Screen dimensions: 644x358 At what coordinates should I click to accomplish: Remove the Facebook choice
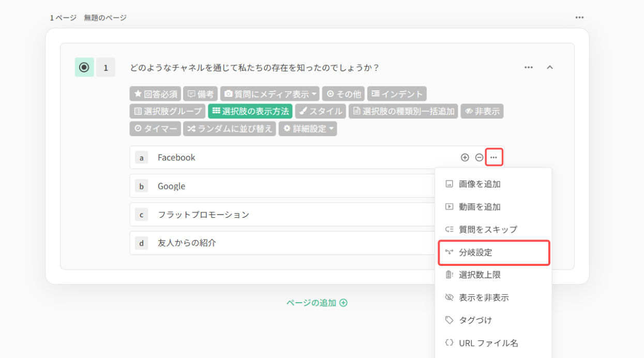click(x=479, y=157)
